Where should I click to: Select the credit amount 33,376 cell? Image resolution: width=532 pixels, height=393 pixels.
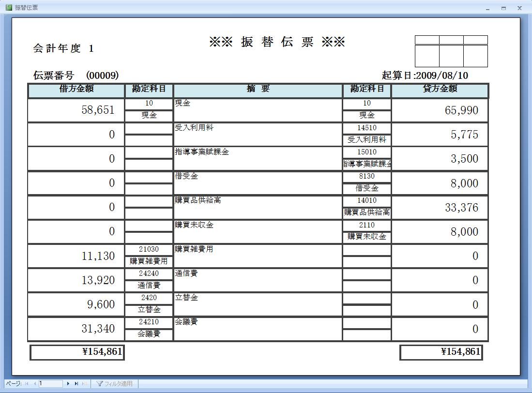[440, 208]
